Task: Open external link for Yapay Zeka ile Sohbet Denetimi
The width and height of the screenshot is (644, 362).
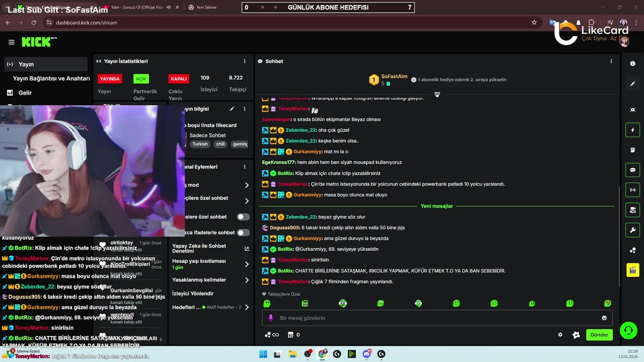Action: coord(247,248)
